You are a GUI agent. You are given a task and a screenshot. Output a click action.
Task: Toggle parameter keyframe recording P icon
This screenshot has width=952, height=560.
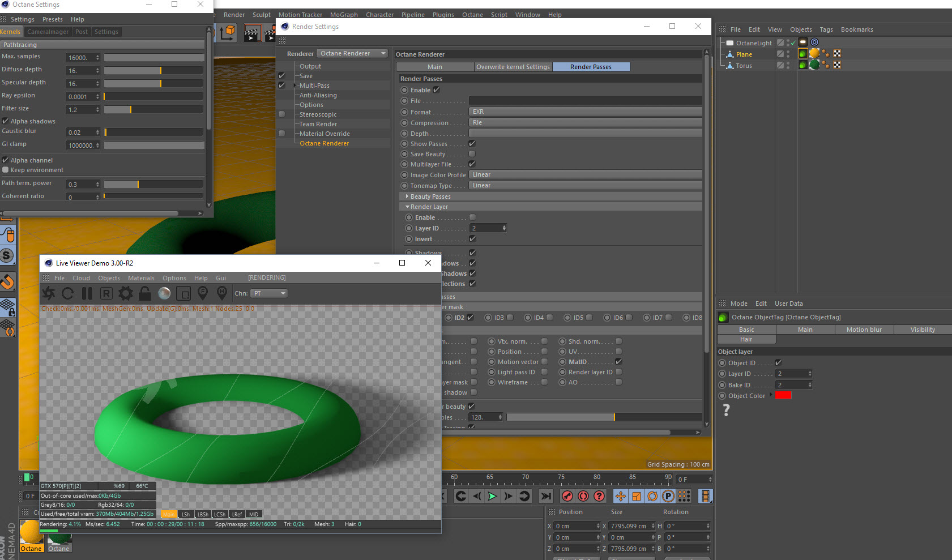point(668,497)
